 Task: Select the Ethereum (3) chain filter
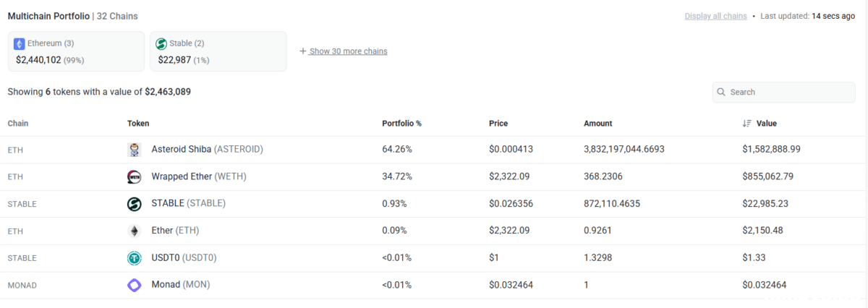(x=76, y=51)
